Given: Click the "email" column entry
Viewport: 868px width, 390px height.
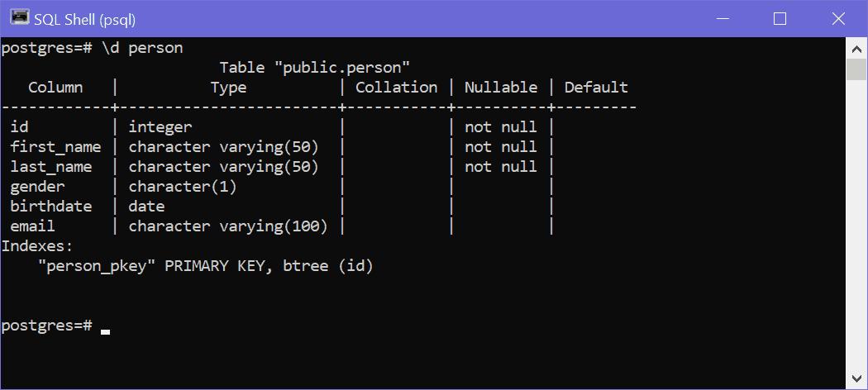Looking at the screenshot, I should click(x=33, y=226).
